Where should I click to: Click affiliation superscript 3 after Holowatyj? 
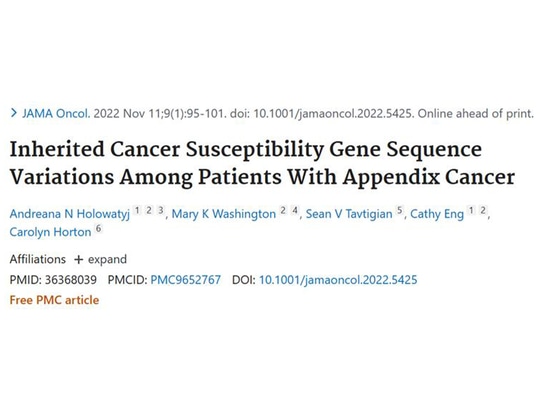[161, 210]
